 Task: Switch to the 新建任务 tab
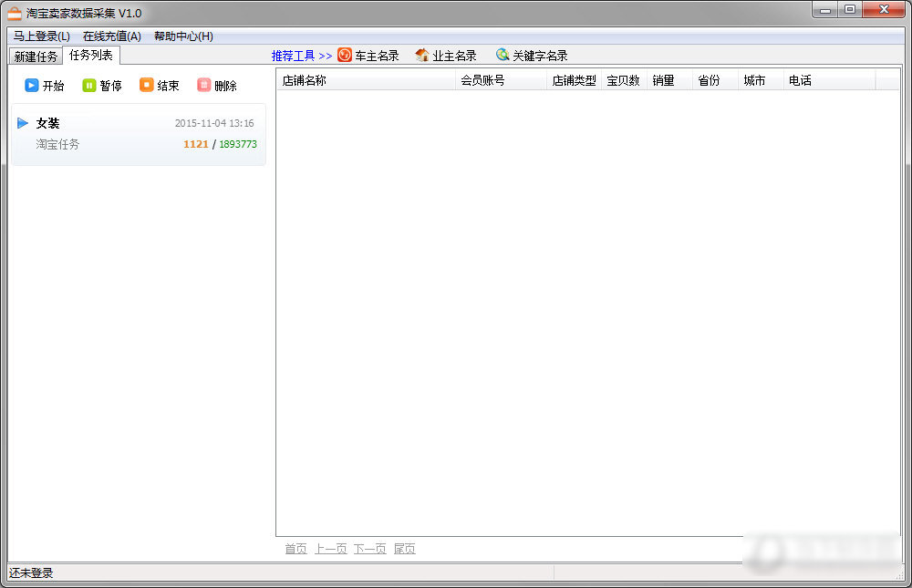click(x=36, y=57)
